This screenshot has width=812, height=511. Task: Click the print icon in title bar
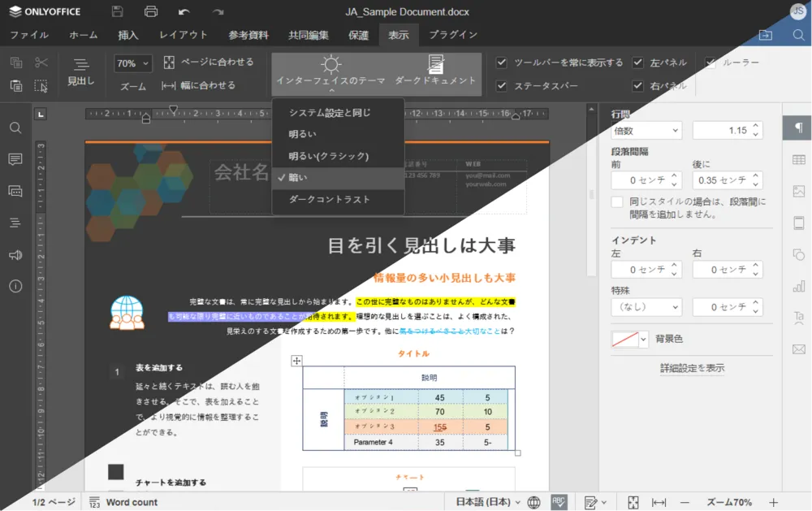point(150,12)
